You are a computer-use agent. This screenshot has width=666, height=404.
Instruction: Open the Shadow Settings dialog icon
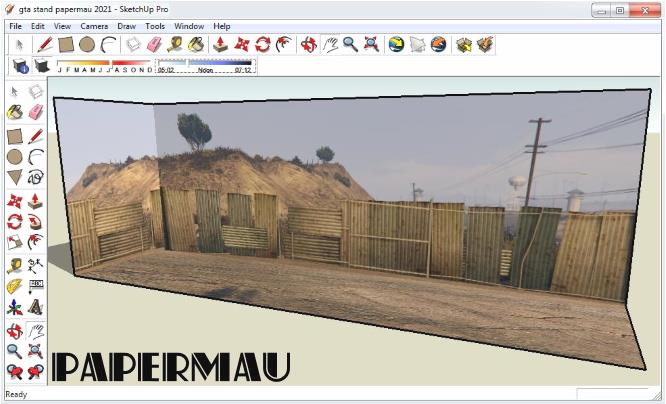pyautogui.click(x=20, y=66)
